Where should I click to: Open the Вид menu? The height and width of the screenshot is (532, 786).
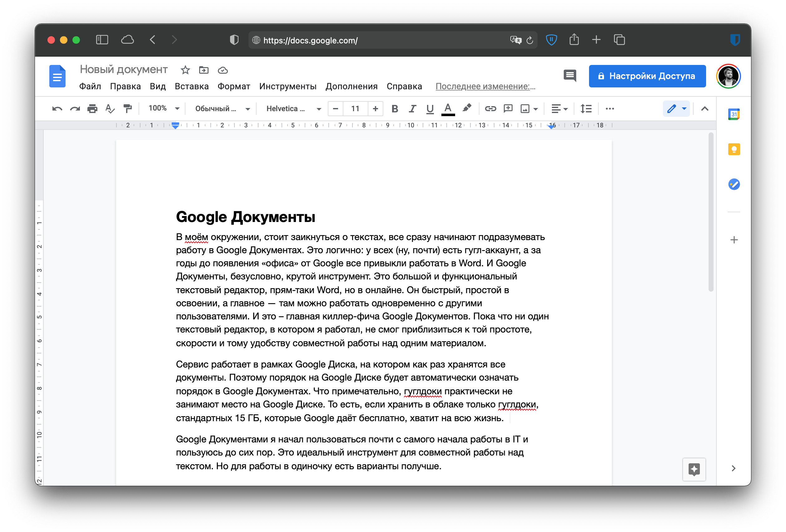[x=158, y=86]
